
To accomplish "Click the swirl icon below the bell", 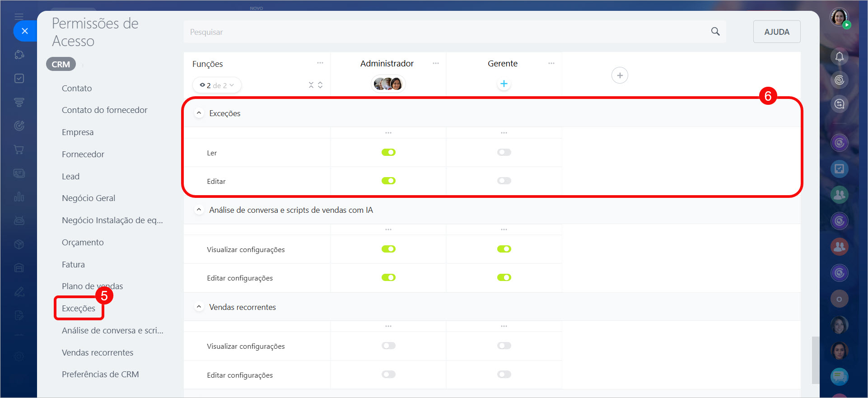I will pos(839,80).
